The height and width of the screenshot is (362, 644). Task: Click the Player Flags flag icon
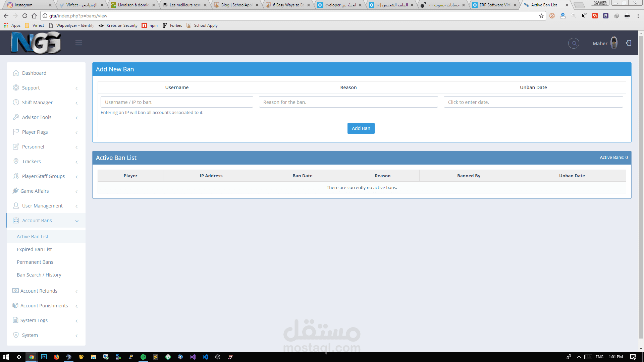pyautogui.click(x=16, y=132)
